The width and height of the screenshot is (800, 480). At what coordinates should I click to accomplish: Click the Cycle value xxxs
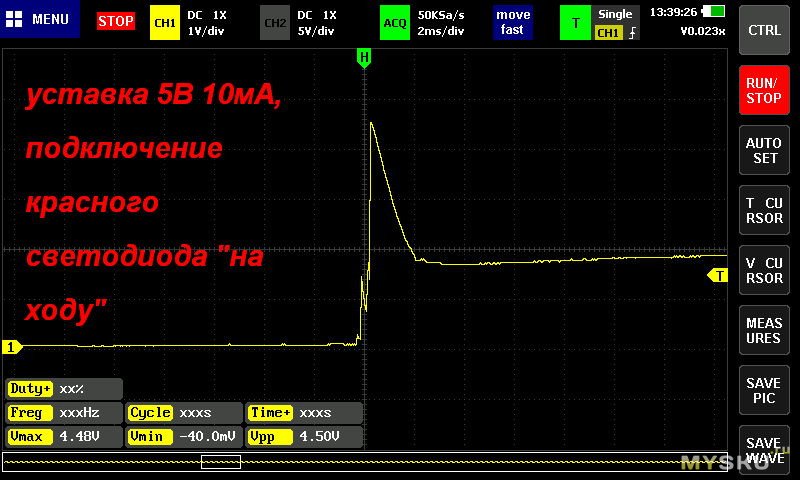pos(195,413)
